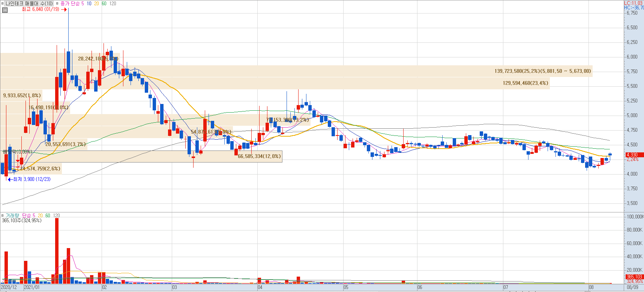The image size is (644, 292).
Task: Click the 28,242,180 volume profile label
Action: coord(98,59)
